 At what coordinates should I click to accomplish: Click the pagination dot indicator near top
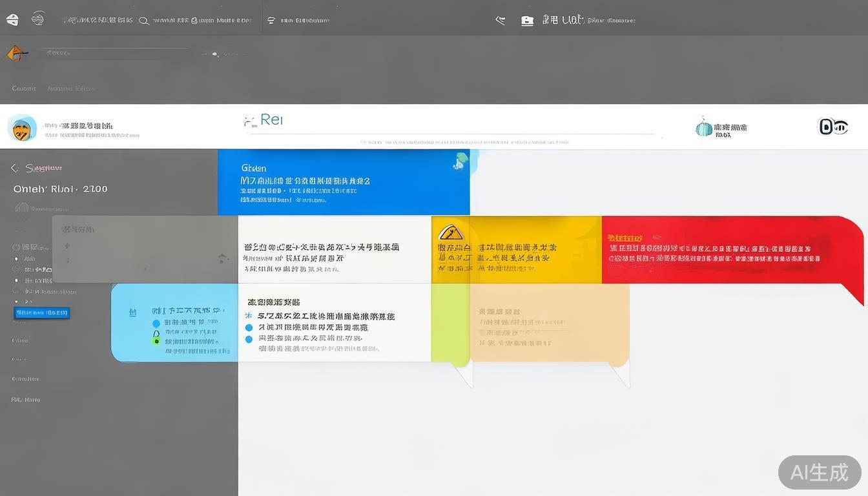coord(215,54)
